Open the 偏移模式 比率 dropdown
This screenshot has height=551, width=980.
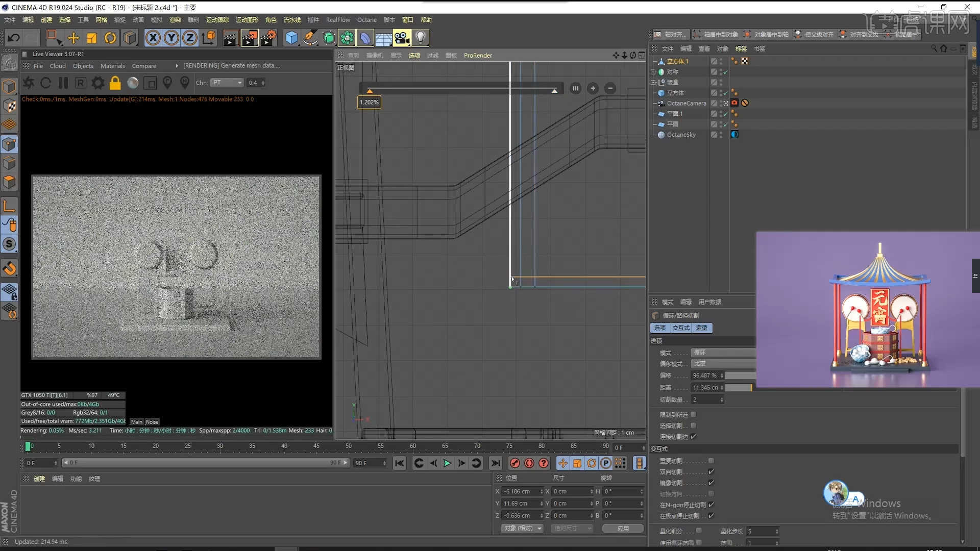coord(723,364)
